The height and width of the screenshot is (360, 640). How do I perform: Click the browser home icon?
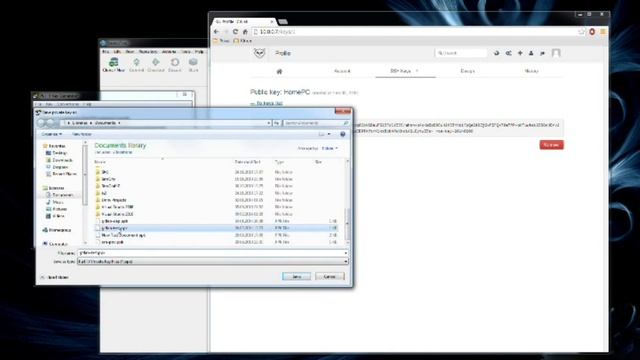245,31
